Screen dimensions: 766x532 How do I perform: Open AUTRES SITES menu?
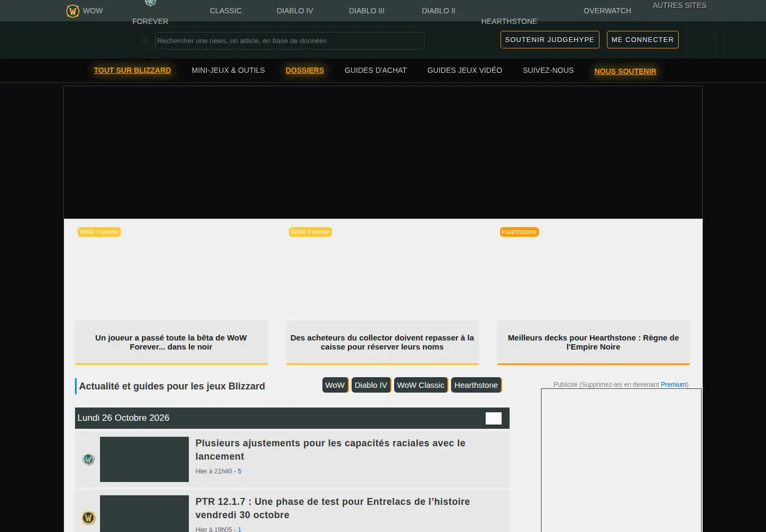(x=679, y=5)
